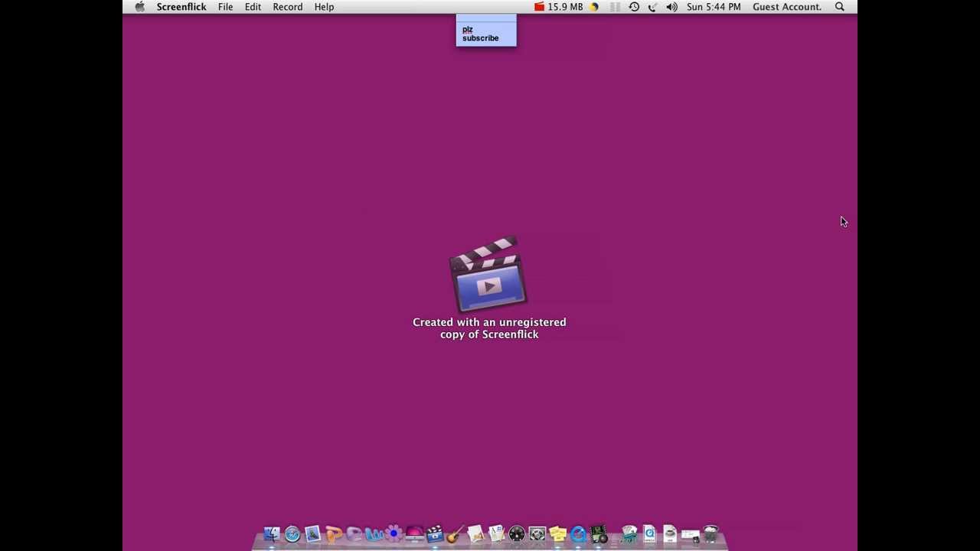Click the phone modem status icon
Screen dimensions: 980x551
tap(652, 7)
